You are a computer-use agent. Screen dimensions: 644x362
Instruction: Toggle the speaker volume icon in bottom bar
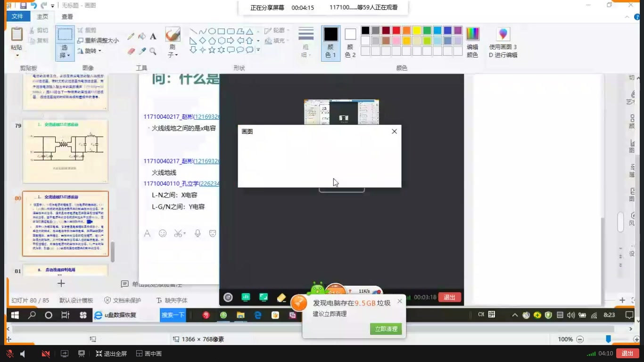pyautogui.click(x=22, y=354)
